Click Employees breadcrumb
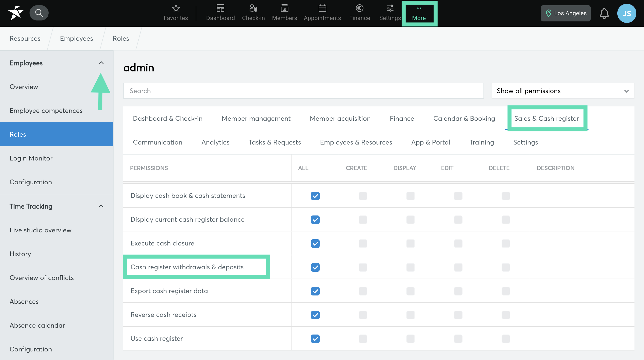Viewport: 644px width, 360px height. coord(76,38)
